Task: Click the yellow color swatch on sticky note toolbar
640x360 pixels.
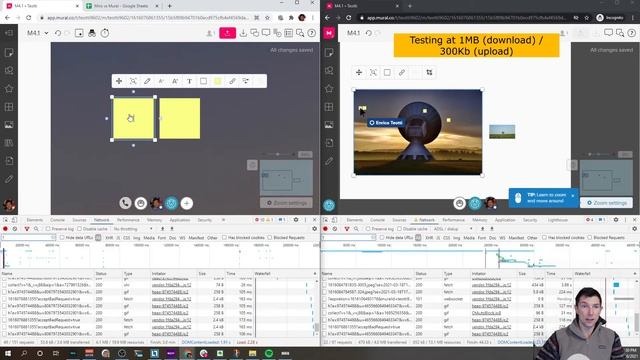Action: pyautogui.click(x=218, y=81)
